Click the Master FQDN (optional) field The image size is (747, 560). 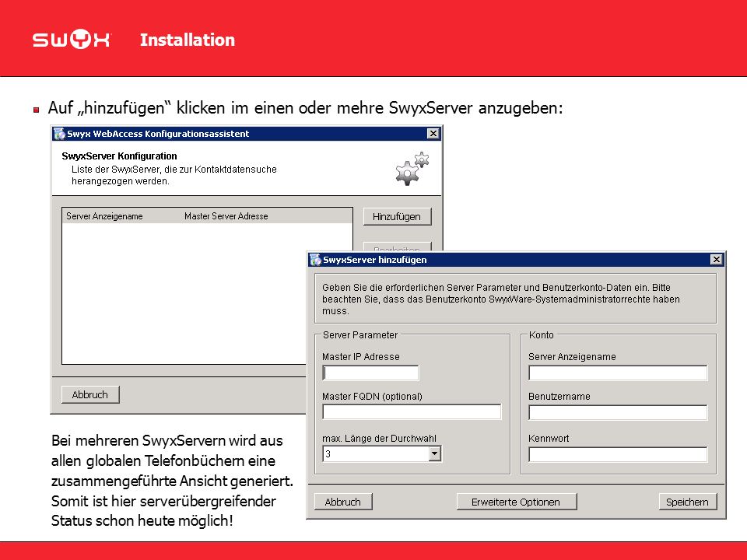coord(412,412)
